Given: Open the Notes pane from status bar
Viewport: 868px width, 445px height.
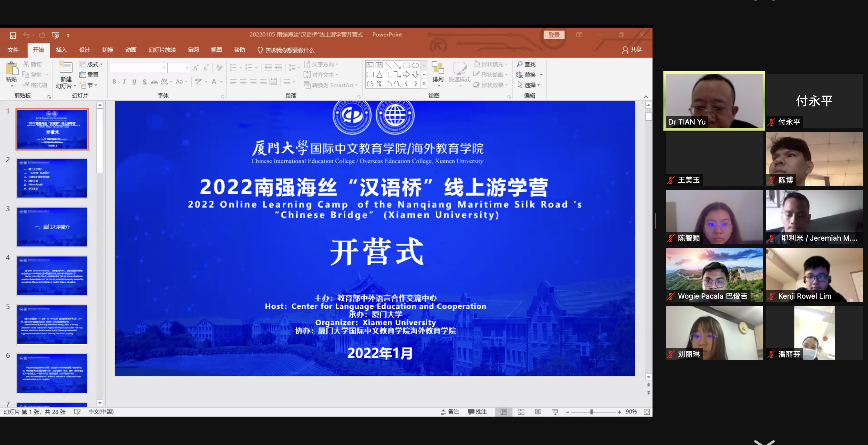Looking at the screenshot, I should point(450,412).
